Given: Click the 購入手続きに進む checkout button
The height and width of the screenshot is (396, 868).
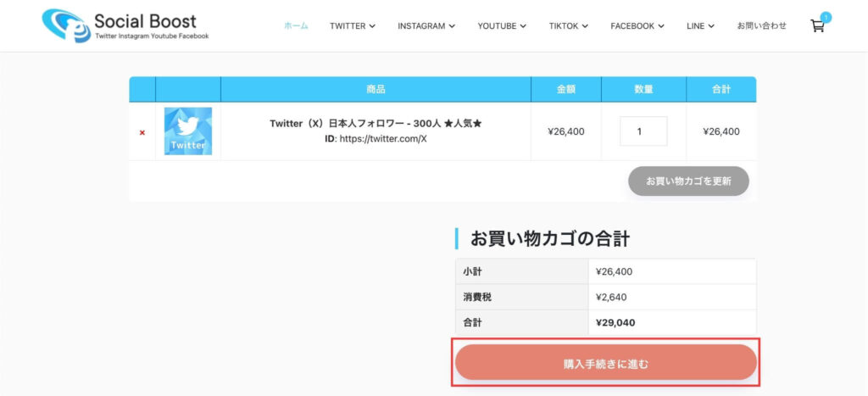Looking at the screenshot, I should (606, 364).
